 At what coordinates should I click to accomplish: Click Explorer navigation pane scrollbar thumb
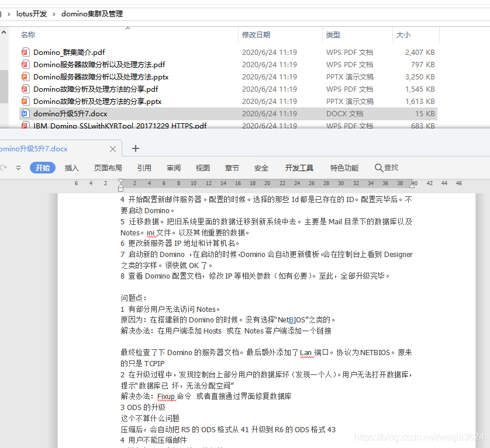4,86
